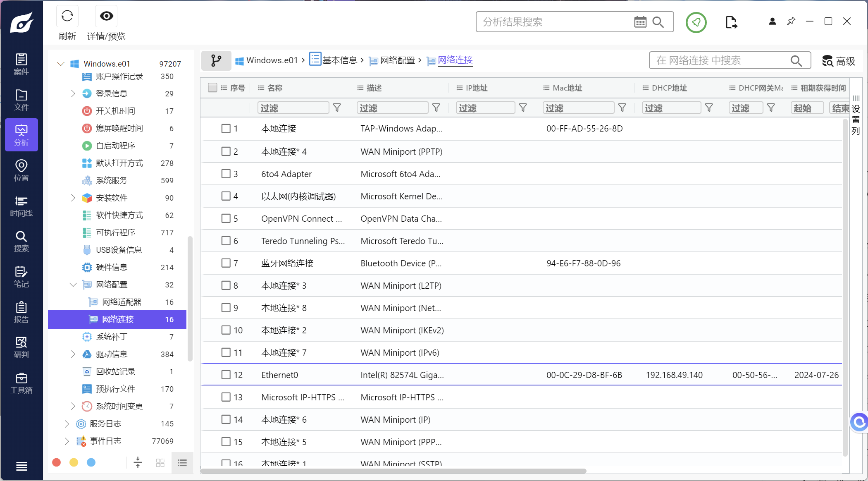Open the 工具箱 sidebar section

coord(21,383)
